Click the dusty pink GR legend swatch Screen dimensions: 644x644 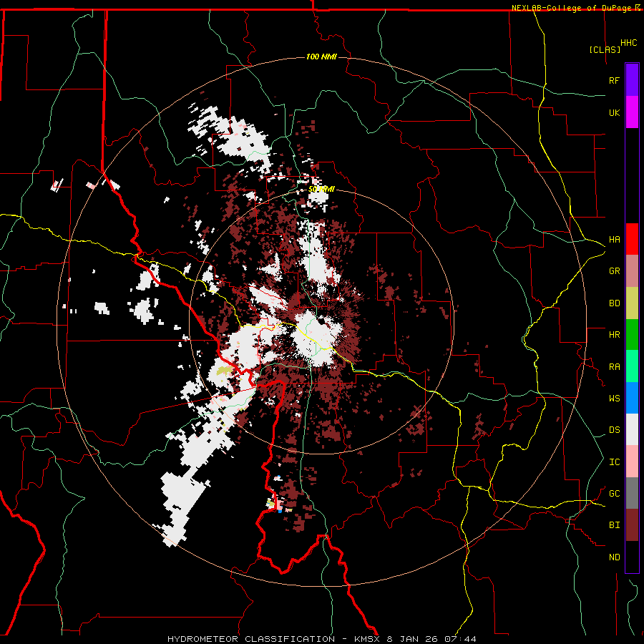pos(632,271)
